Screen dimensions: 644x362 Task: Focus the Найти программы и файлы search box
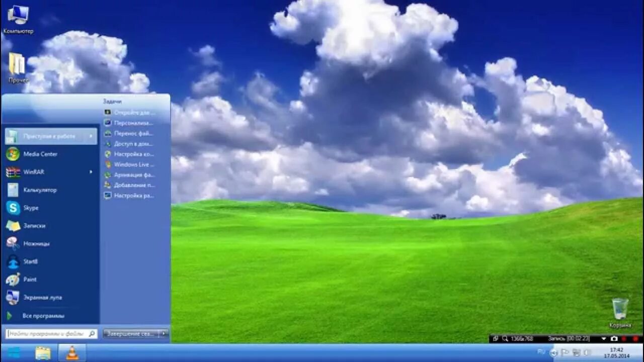pyautogui.click(x=51, y=333)
